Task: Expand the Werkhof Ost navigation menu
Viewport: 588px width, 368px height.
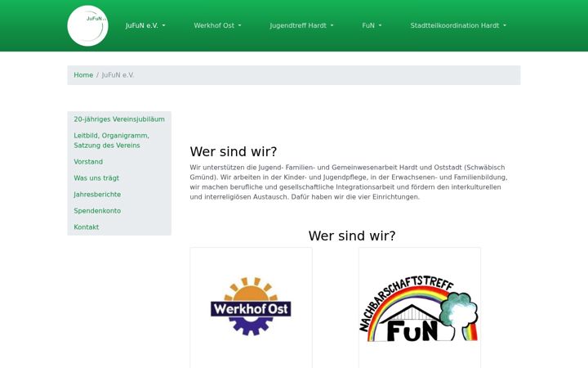Action: click(x=217, y=25)
